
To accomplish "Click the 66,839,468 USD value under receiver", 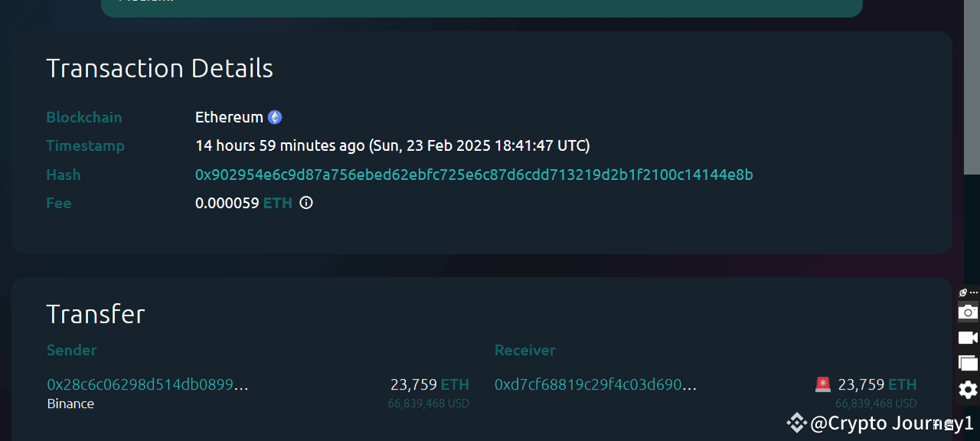I will click(876, 403).
